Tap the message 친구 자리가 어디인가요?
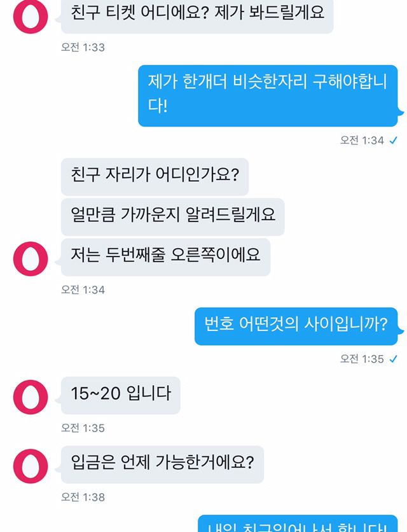Screen dimensions: 407x532 pyautogui.click(x=155, y=176)
